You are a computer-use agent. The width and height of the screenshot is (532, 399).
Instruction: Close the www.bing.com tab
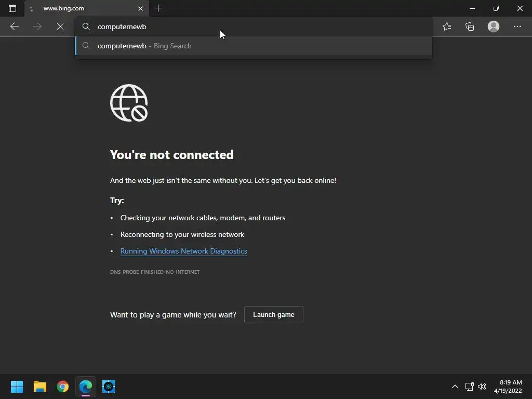point(140,8)
